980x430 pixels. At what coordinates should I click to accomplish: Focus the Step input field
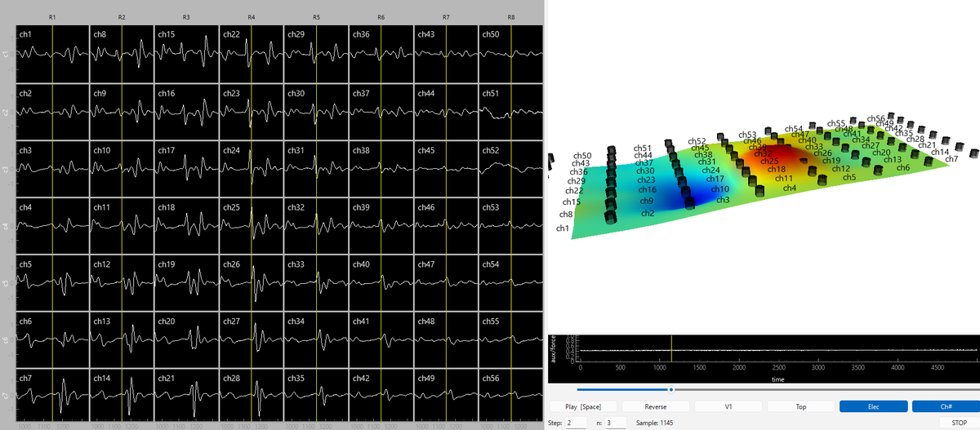pyautogui.click(x=575, y=422)
